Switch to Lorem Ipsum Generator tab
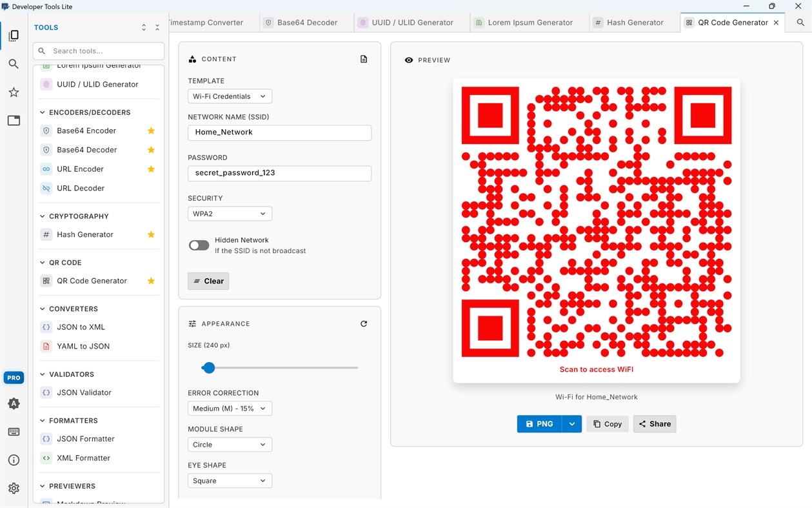Screen dimensions: 812x508 530,23
